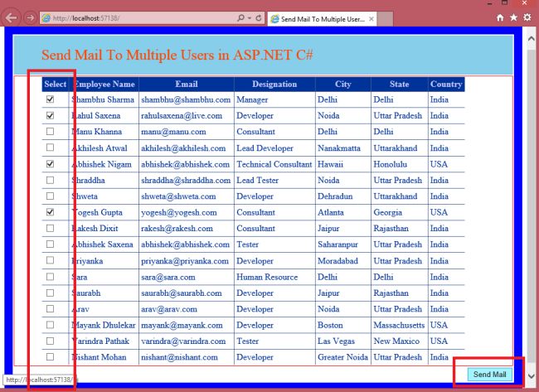The height and width of the screenshot is (392, 539).
Task: Click the page scrollbar up arrow
Action: tap(531, 39)
